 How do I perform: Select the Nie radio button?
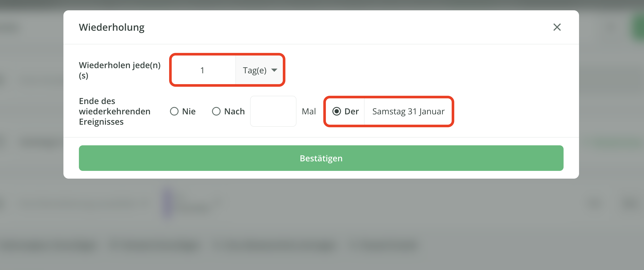[174, 111]
